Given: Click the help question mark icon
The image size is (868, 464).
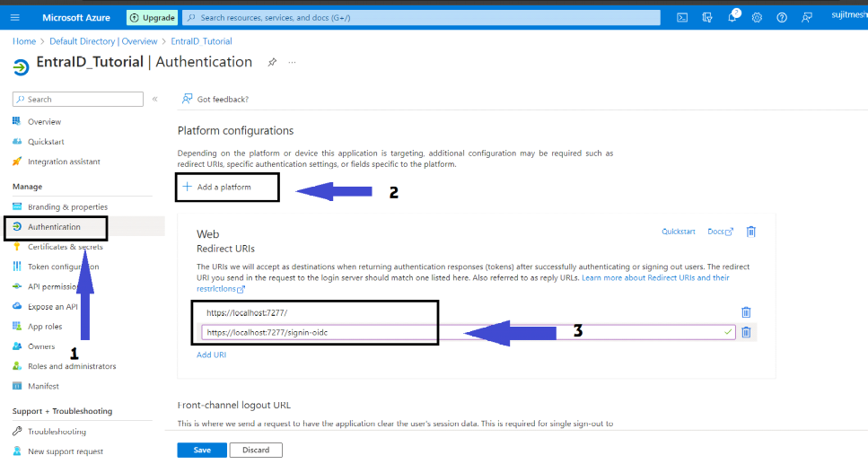Looking at the screenshot, I should pos(782,17).
